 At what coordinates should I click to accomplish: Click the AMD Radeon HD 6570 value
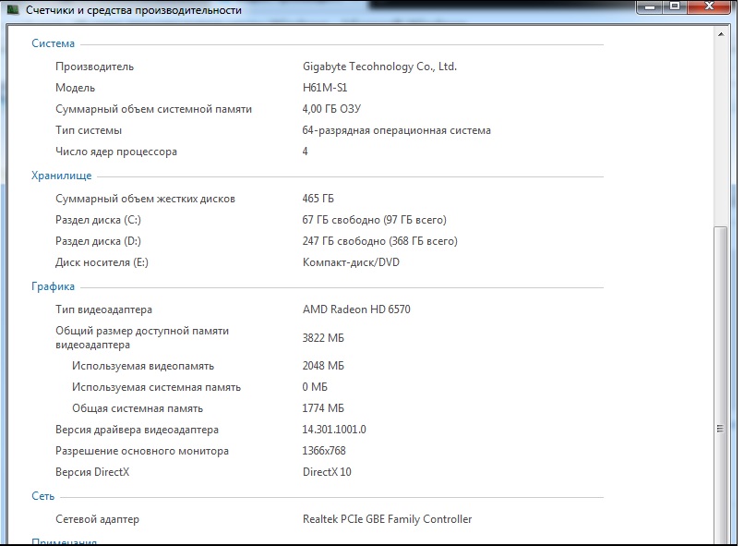tap(356, 309)
